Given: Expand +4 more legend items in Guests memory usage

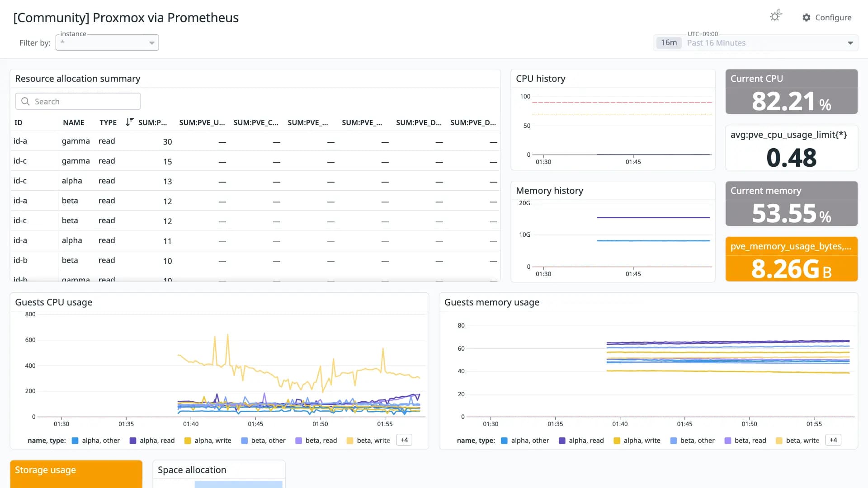Looking at the screenshot, I should pos(833,440).
